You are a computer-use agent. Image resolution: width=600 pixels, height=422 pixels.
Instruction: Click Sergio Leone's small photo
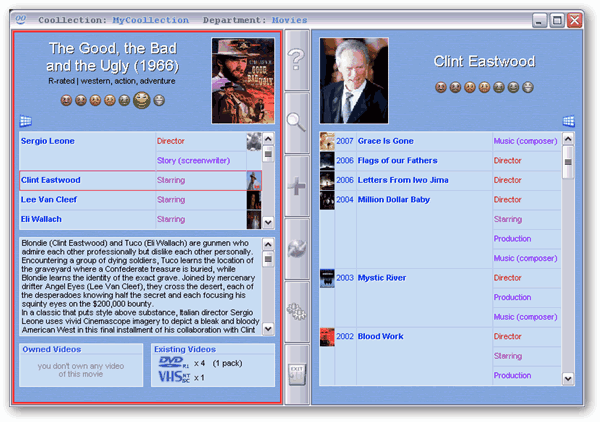pos(254,141)
